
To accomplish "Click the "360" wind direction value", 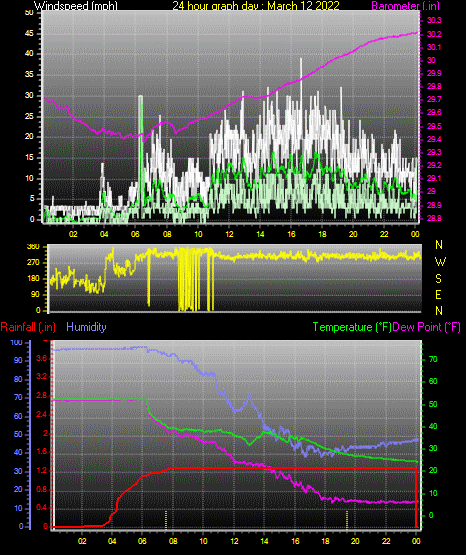I will (x=33, y=247).
